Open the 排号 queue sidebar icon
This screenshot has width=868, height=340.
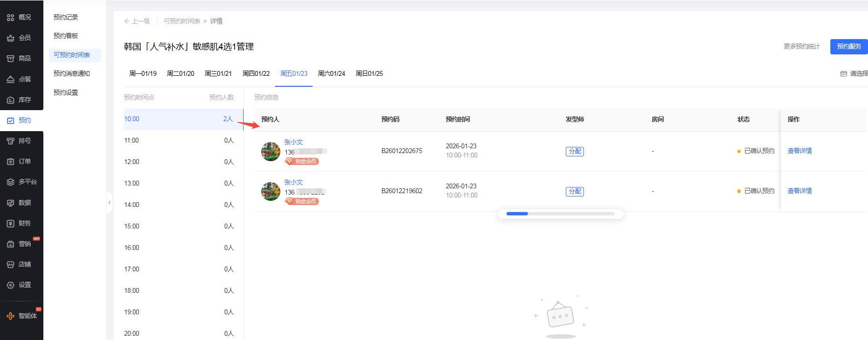[10, 141]
